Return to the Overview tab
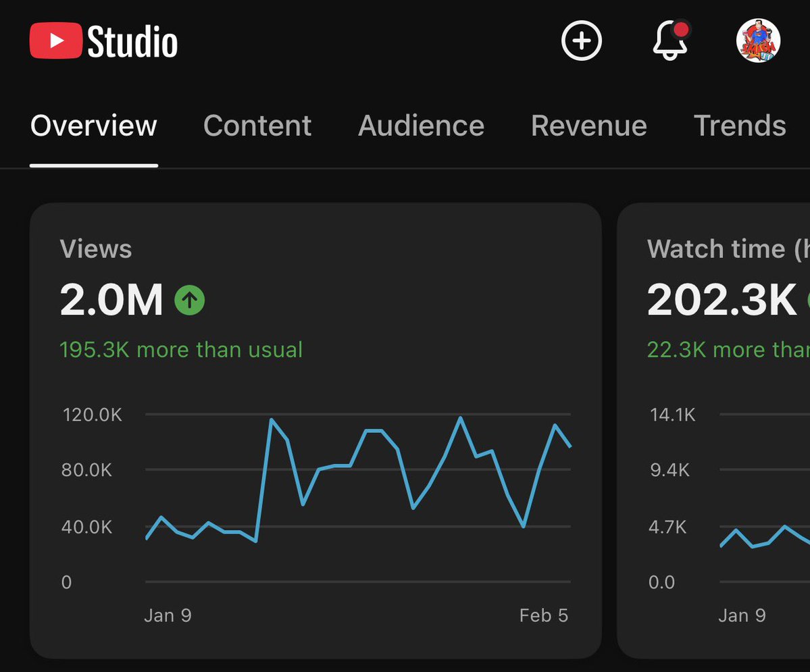Viewport: 810px width, 672px height. [93, 126]
